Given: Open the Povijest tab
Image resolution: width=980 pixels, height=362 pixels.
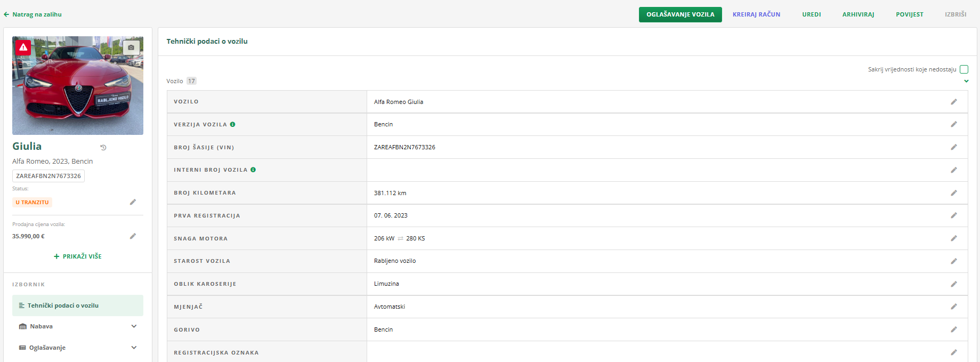Looking at the screenshot, I should click(x=909, y=14).
